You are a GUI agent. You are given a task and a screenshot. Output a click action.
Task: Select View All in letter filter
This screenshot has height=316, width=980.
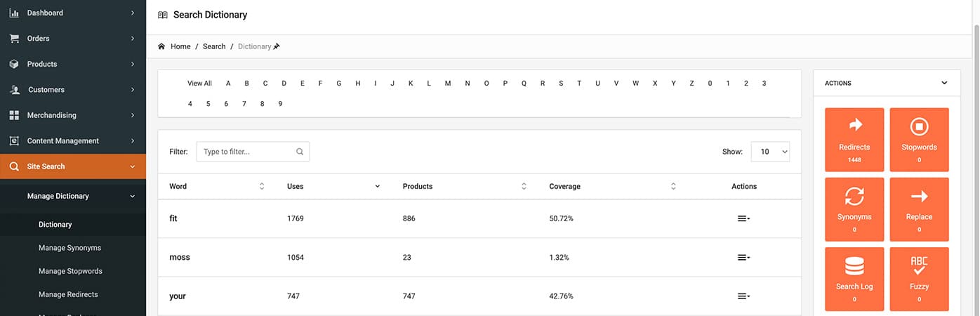[199, 84]
